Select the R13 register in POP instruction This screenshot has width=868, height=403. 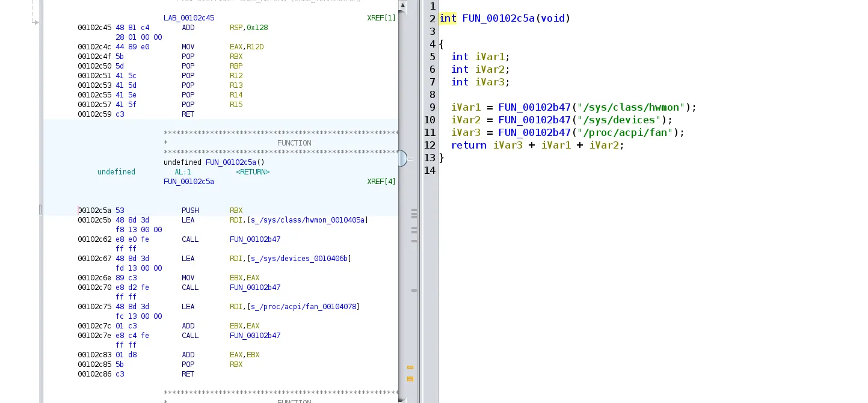click(236, 85)
